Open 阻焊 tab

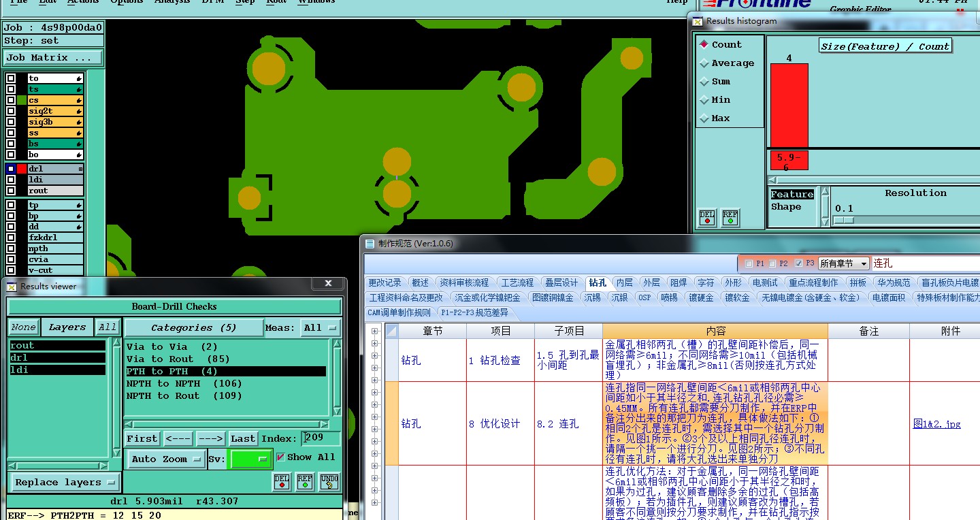tap(679, 282)
